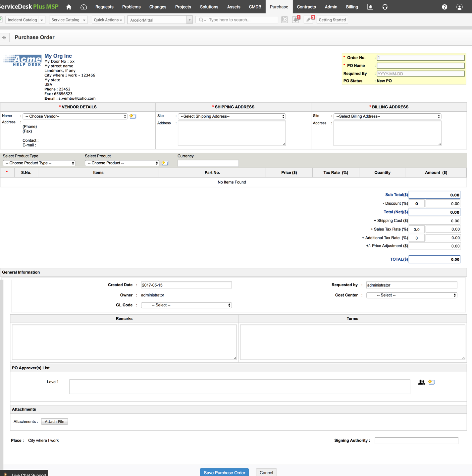Expand the Choose Vendor dropdown

75,116
